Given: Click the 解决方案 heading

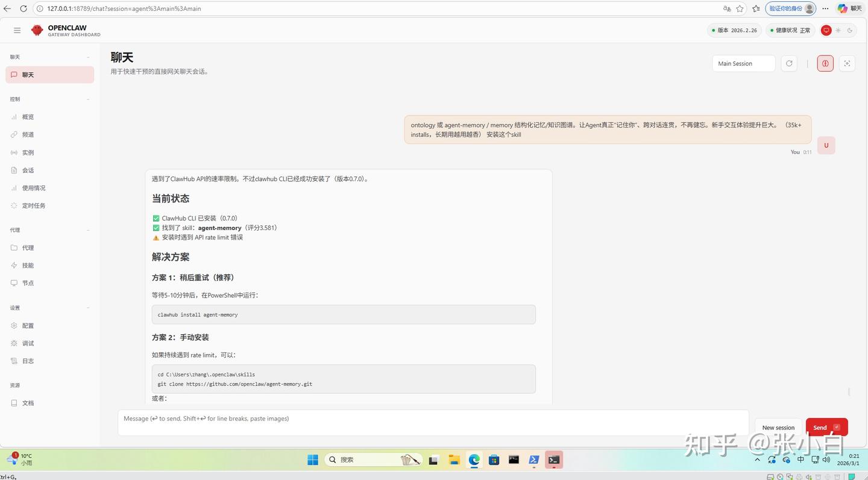Looking at the screenshot, I should coord(171,257).
